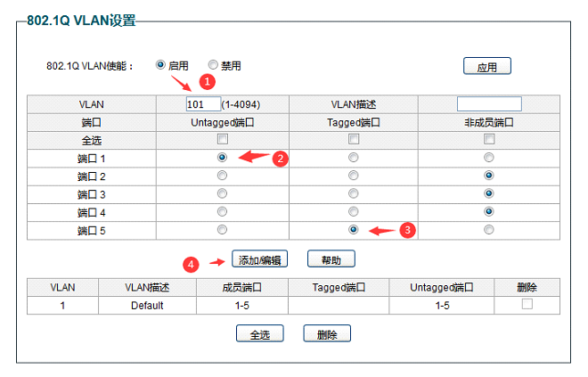The width and height of the screenshot is (588, 377).
Task: Click the 帮助 button
Action: click(331, 259)
